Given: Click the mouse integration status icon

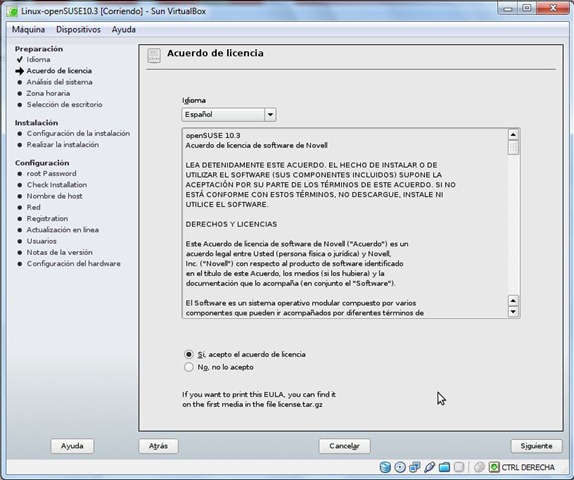Looking at the screenshot, I should pyautogui.click(x=479, y=467).
